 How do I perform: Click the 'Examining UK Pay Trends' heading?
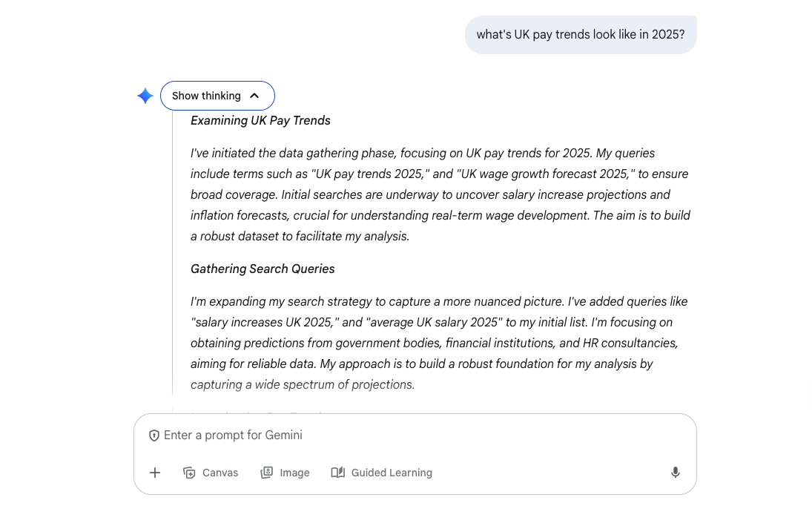click(x=260, y=120)
